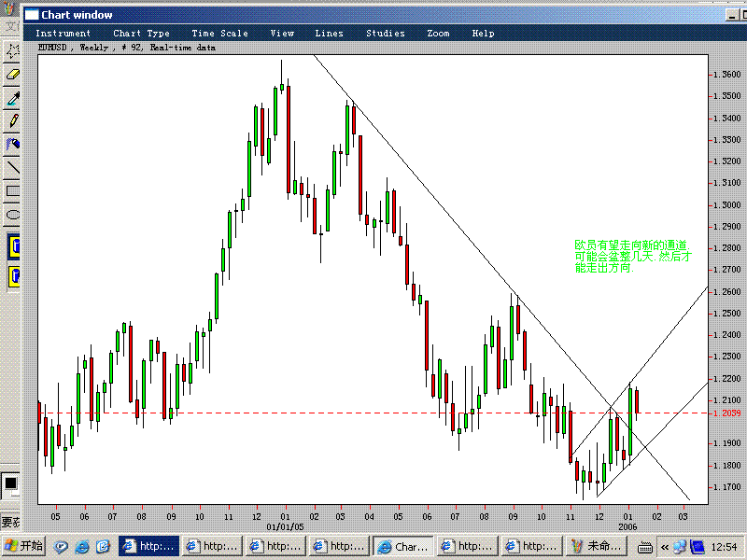This screenshot has height=560, width=747.
Task: Switch to the highlighted http taskbar button
Action: point(148,546)
